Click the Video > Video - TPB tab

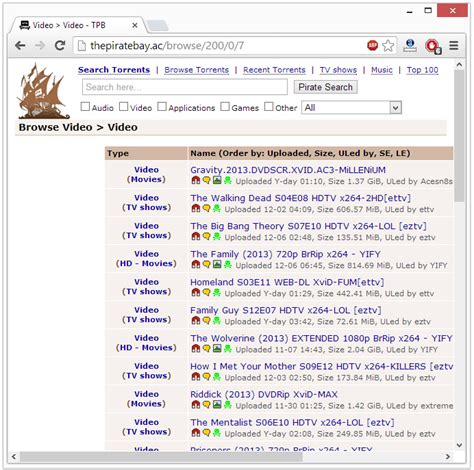[x=78, y=25]
